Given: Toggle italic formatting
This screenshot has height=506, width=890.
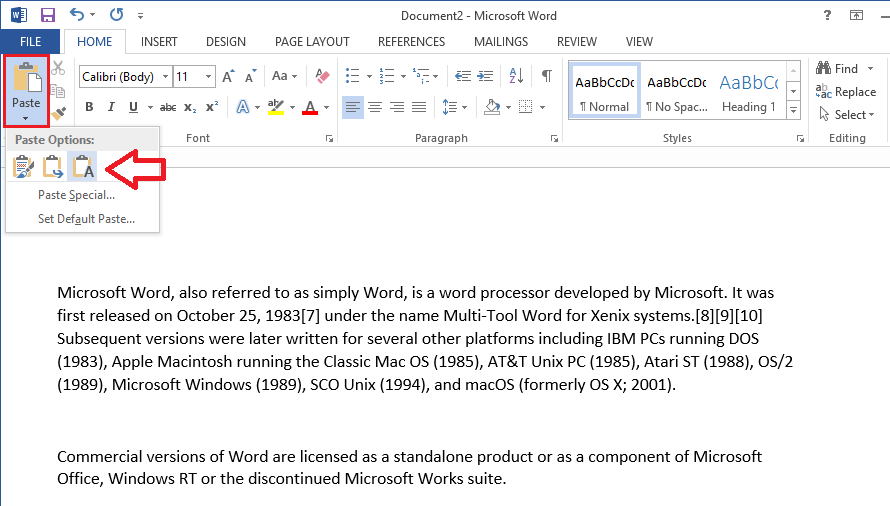Looking at the screenshot, I should point(112,107).
